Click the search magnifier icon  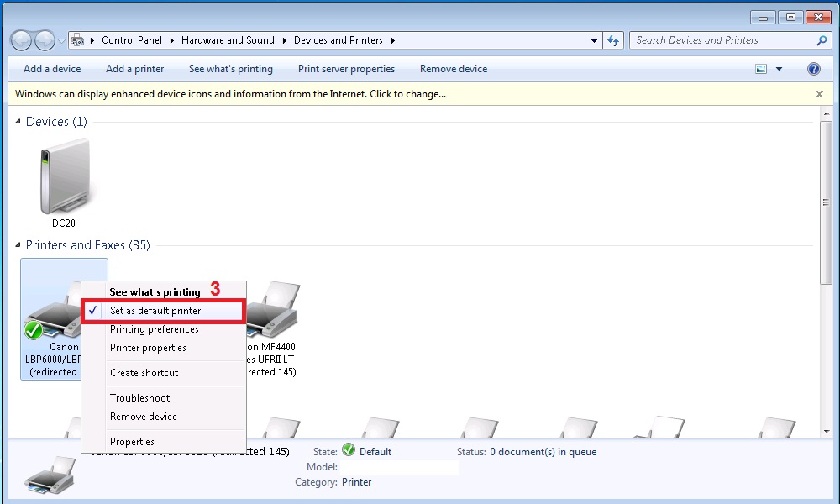pos(822,40)
